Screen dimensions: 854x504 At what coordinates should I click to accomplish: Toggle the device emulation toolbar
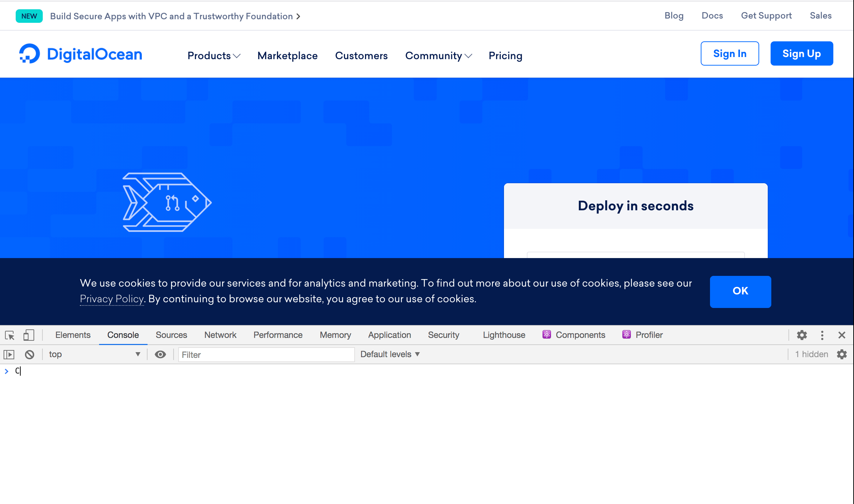pos(29,335)
